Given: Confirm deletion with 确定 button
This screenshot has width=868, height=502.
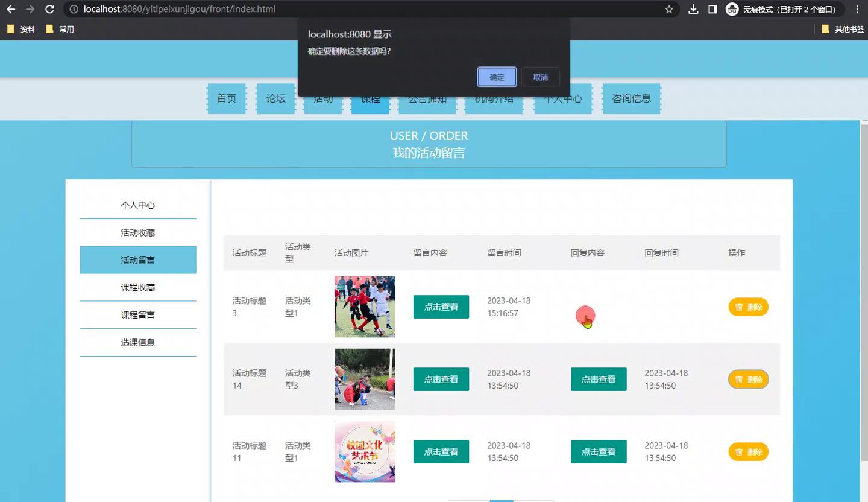Looking at the screenshot, I should coord(497,77).
